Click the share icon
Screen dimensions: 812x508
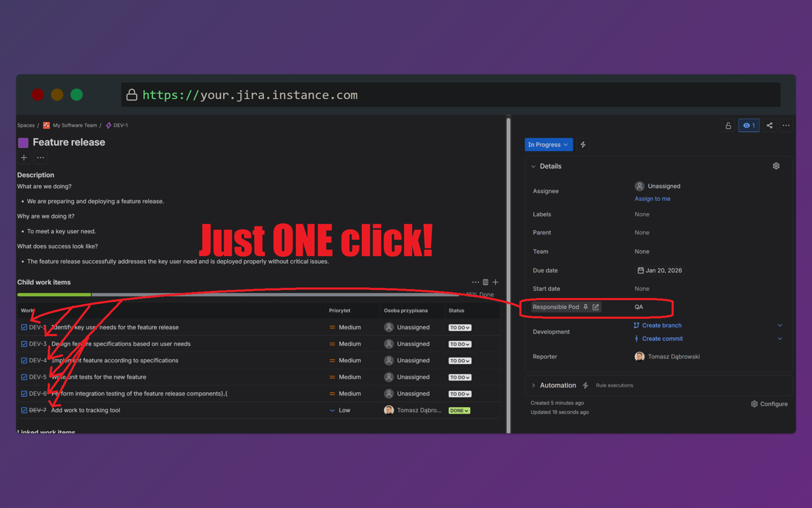click(x=769, y=125)
